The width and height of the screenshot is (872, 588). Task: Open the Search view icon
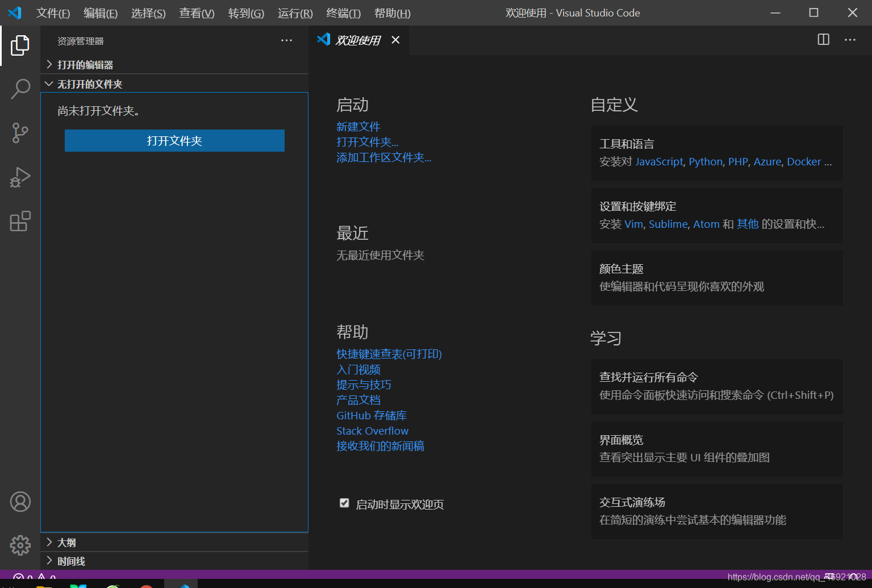click(20, 89)
